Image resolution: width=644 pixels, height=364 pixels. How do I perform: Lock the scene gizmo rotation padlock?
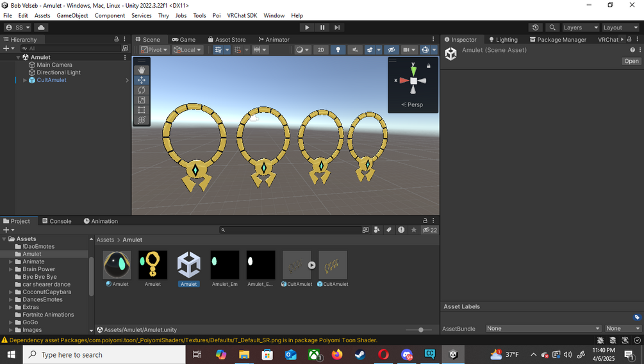pos(429,66)
